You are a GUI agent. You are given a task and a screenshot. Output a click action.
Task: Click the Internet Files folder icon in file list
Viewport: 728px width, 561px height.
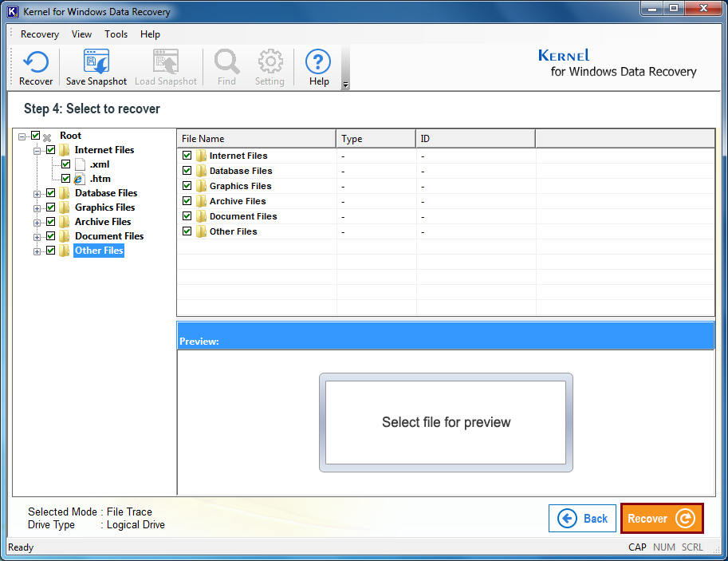click(x=201, y=156)
